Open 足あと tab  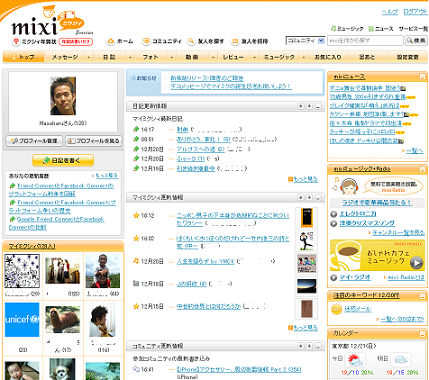(x=367, y=57)
